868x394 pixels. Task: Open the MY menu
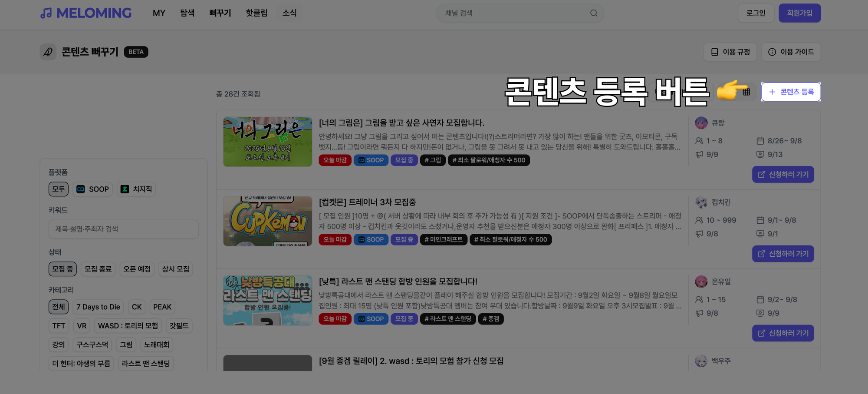pos(159,13)
